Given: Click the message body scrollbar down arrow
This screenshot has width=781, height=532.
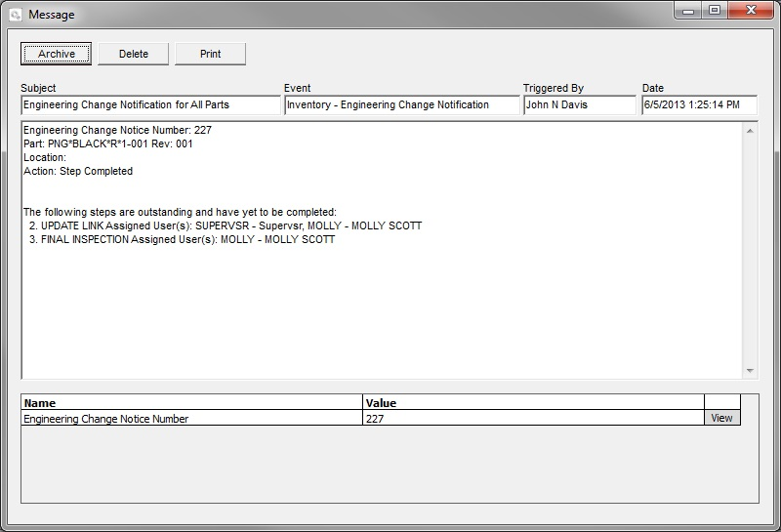Looking at the screenshot, I should [x=750, y=371].
